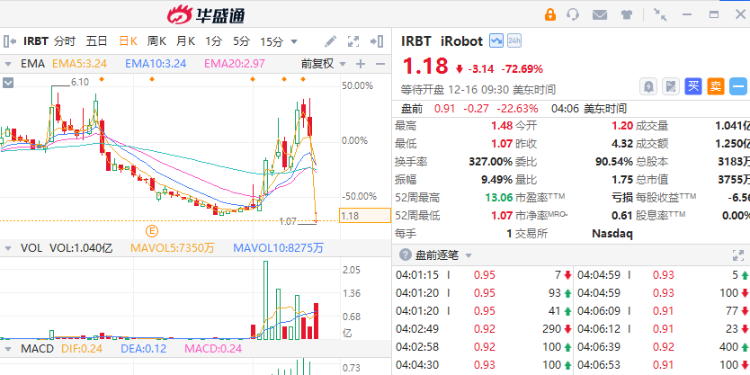This screenshot has height=375, width=750.
Task: Click the current price tag 1.18 on axis
Action: click(364, 216)
